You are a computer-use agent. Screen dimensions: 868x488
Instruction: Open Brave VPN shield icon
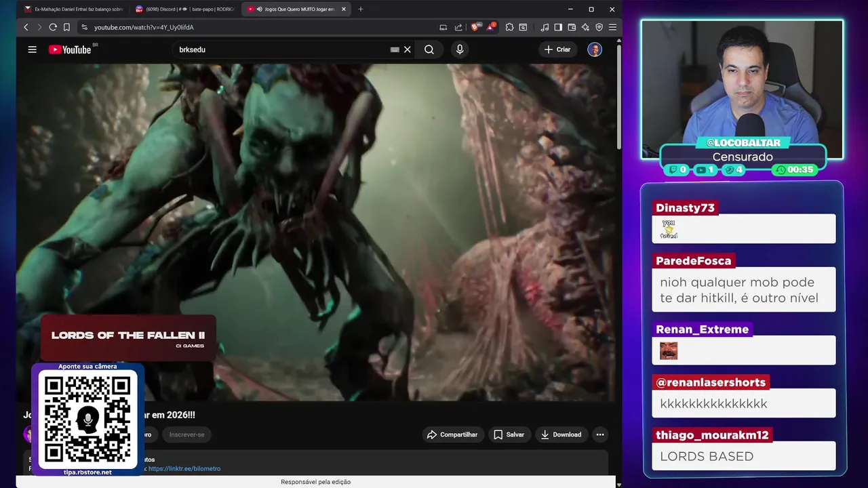pyautogui.click(x=599, y=27)
